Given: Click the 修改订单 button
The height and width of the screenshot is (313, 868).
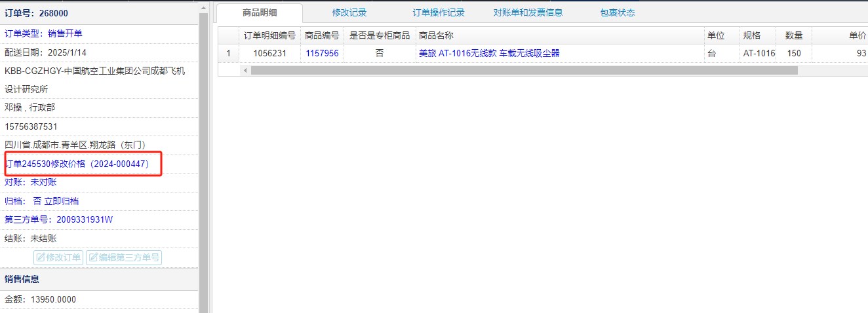Looking at the screenshot, I should coord(58,257).
